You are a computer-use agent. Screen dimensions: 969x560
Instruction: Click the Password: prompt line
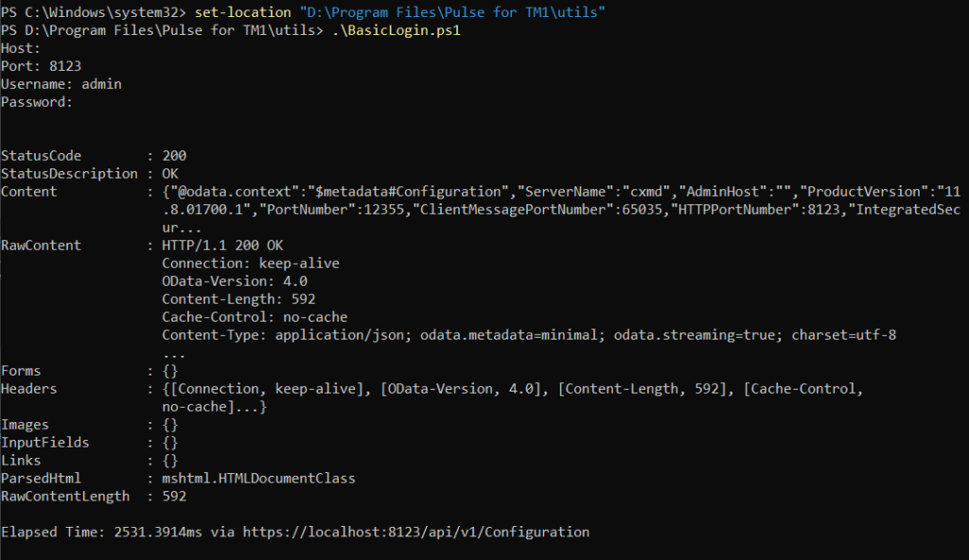click(37, 102)
